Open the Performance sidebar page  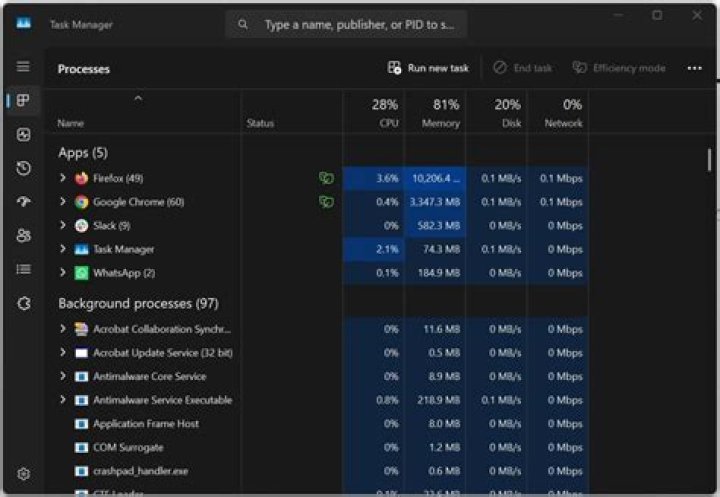click(x=23, y=135)
